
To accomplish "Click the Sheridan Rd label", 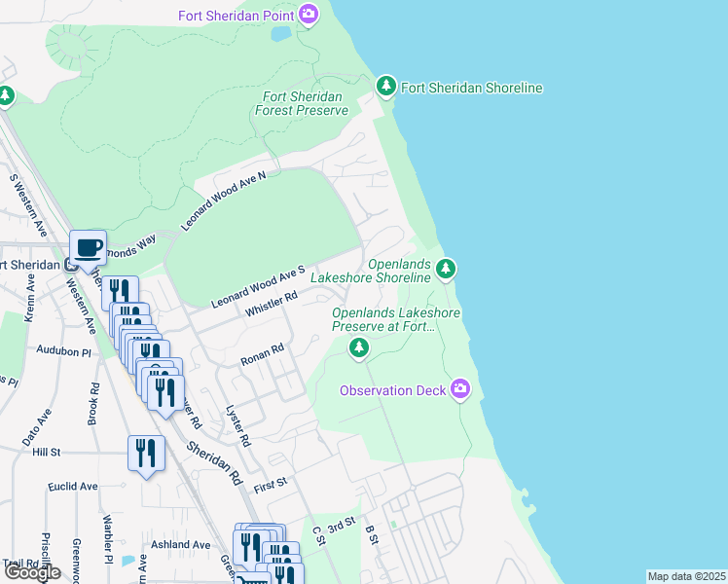I will click(x=215, y=463).
